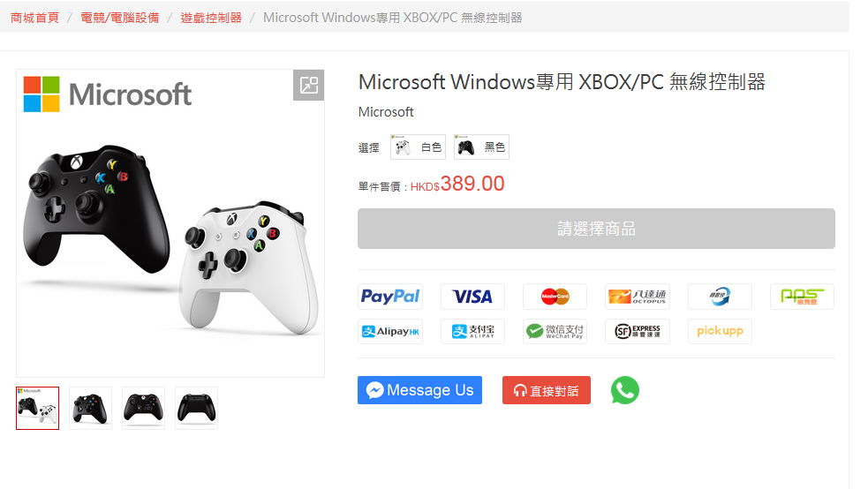Click the SF Express delivery logo
868x489 pixels.
click(x=638, y=331)
